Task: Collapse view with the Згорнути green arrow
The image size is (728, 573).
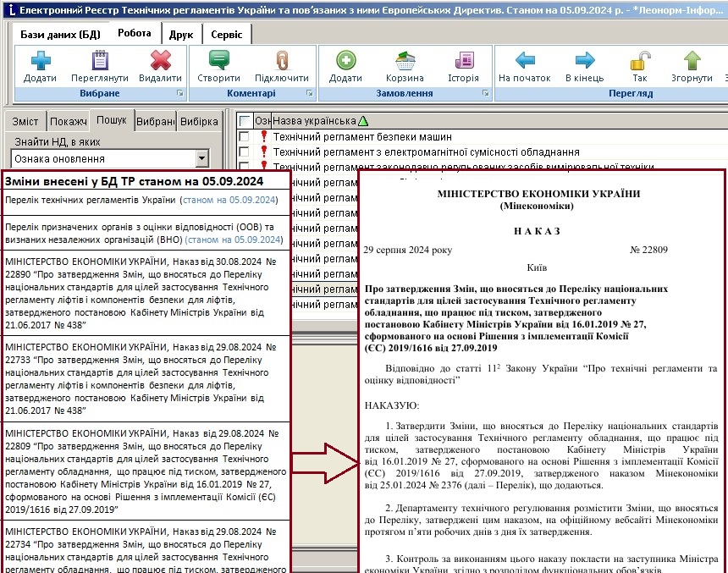Action: point(692,61)
